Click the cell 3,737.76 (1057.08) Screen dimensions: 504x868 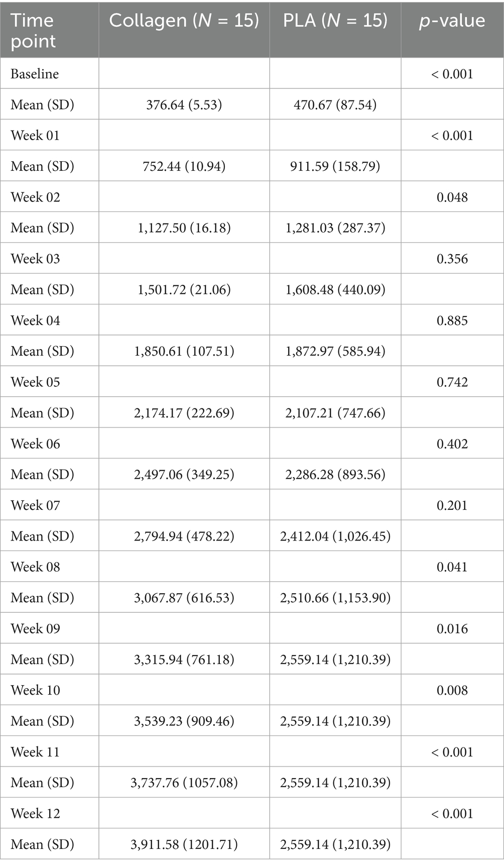(184, 783)
